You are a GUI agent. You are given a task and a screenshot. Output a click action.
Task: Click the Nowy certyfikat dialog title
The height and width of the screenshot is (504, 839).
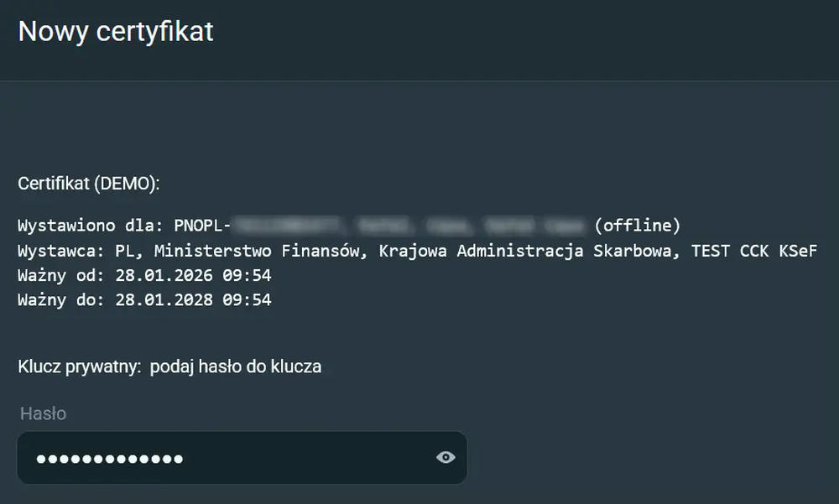(116, 32)
